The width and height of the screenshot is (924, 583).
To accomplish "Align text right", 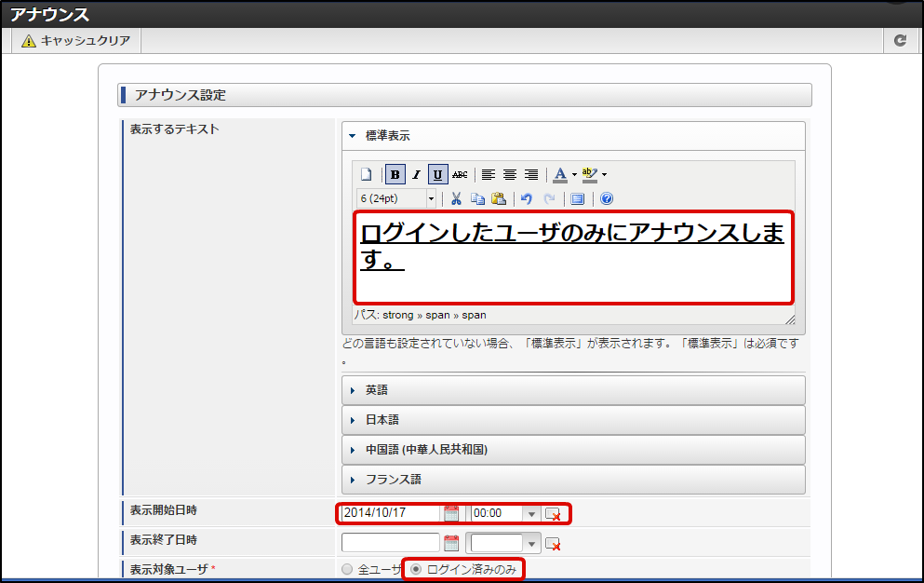I will click(x=531, y=175).
